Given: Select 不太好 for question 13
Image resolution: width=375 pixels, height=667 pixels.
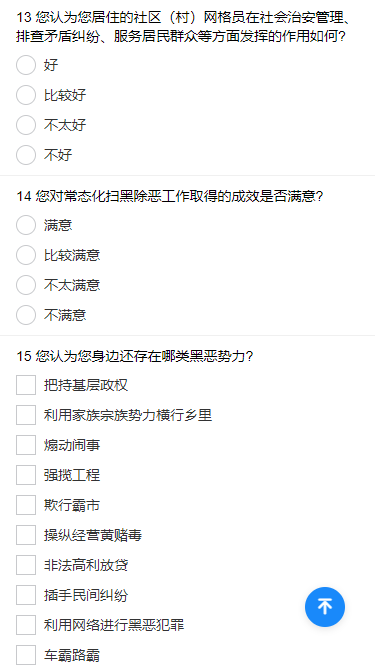Looking at the screenshot, I should tap(26, 125).
